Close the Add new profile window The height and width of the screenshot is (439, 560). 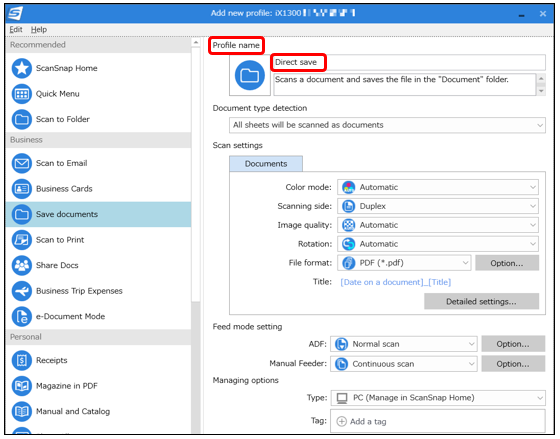[543, 14]
